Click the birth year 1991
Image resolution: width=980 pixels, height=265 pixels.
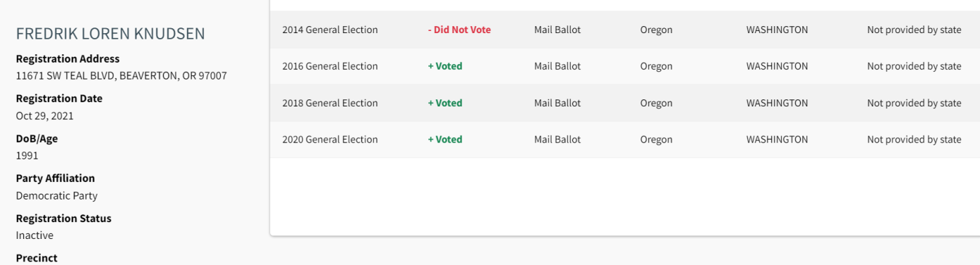(x=27, y=156)
